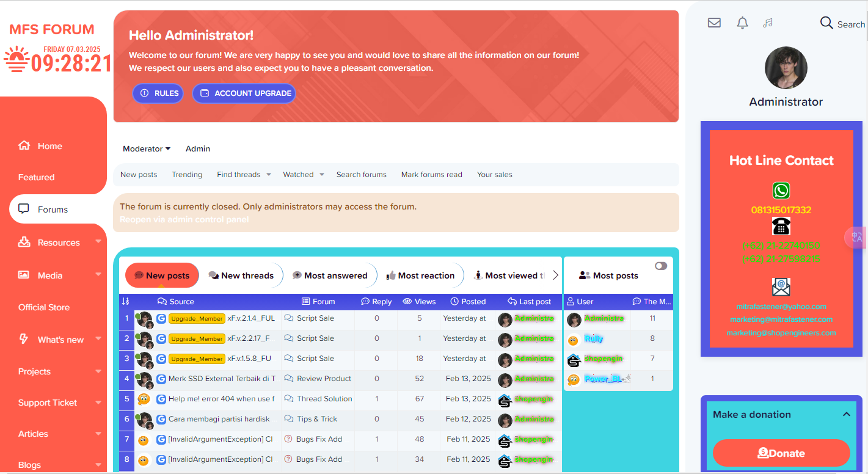Viewport: 868px width, 474px height.
Task: Expand the Support Ticket sidebar arrow
Action: [x=98, y=403]
